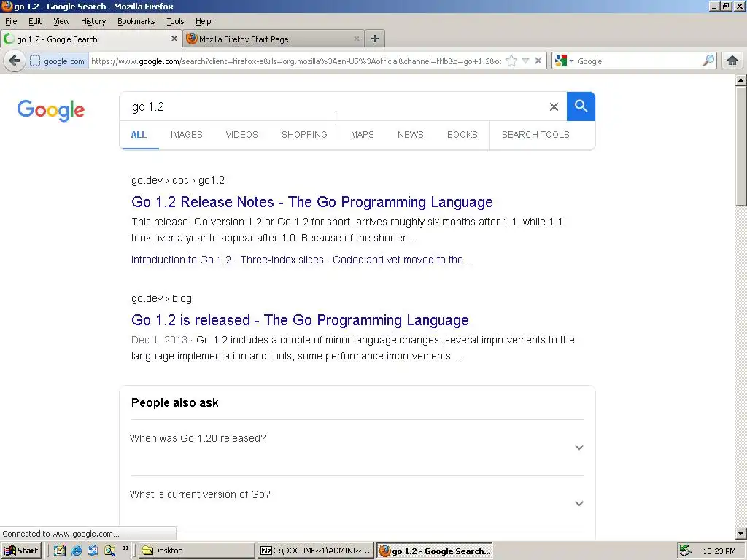Switch to VIDEOS results
This screenshot has height=560, width=747.
242,135
